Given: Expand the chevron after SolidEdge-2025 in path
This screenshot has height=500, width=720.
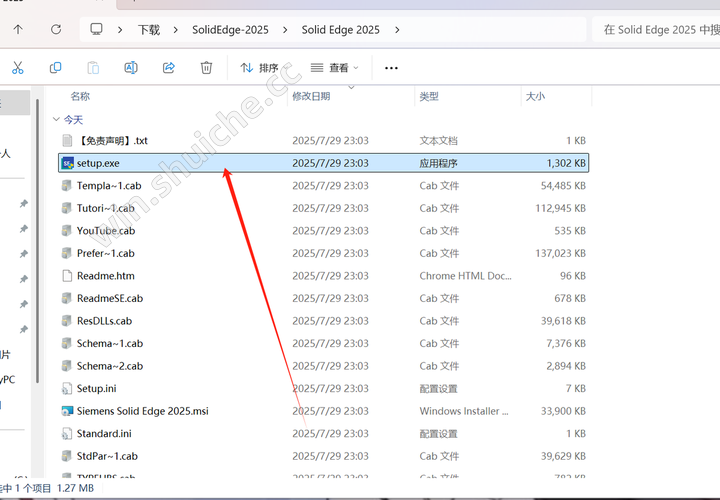Looking at the screenshot, I should pos(285,30).
